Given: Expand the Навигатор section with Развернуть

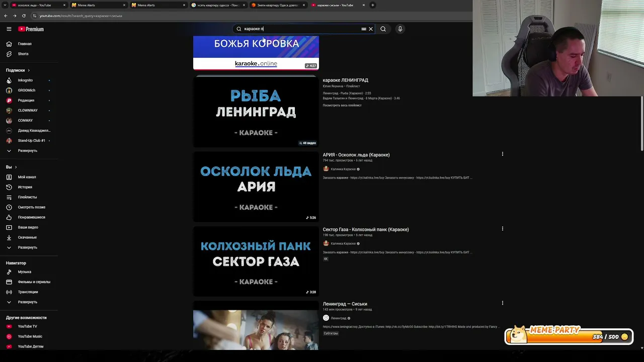Looking at the screenshot, I should [29, 302].
